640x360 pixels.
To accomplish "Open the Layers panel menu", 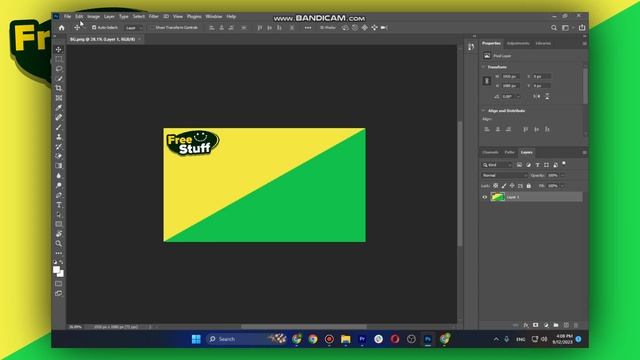I will [x=584, y=153].
